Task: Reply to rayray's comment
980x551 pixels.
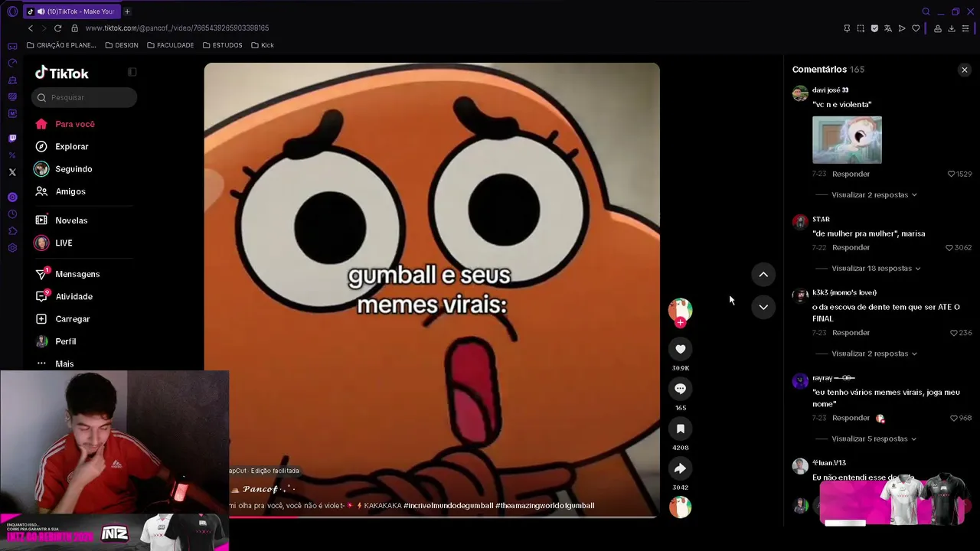Action: (851, 418)
